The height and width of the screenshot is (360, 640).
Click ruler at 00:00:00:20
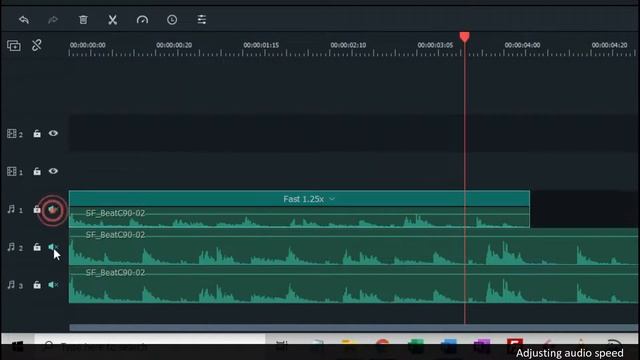174,45
